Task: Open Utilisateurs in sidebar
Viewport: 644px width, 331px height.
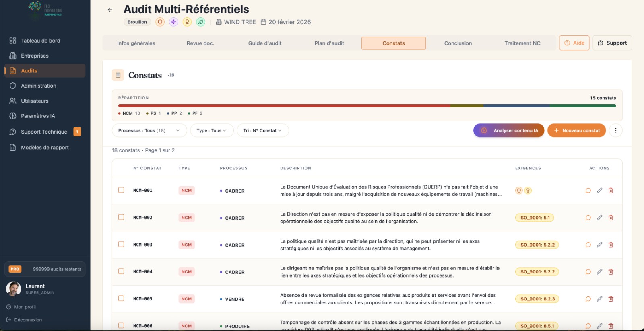Action: (x=45, y=101)
